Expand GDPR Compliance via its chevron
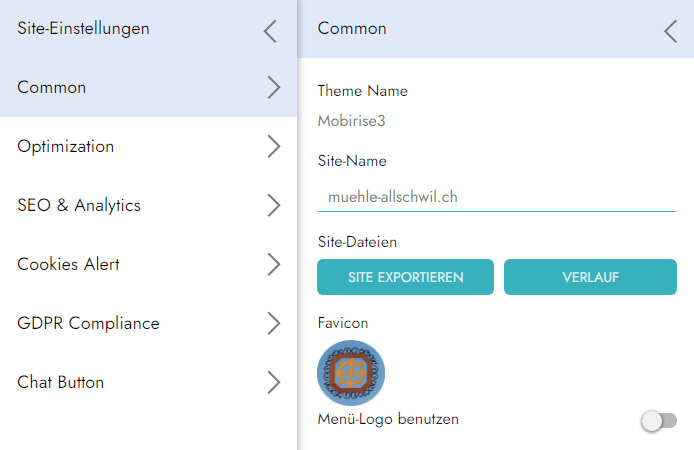 click(x=274, y=324)
